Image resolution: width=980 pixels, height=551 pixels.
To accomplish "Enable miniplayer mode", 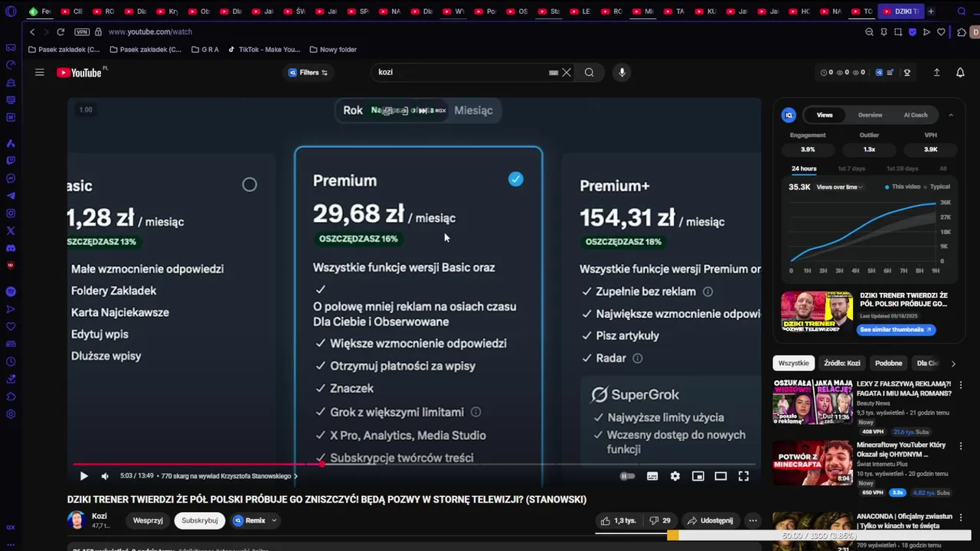I will pyautogui.click(x=697, y=476).
